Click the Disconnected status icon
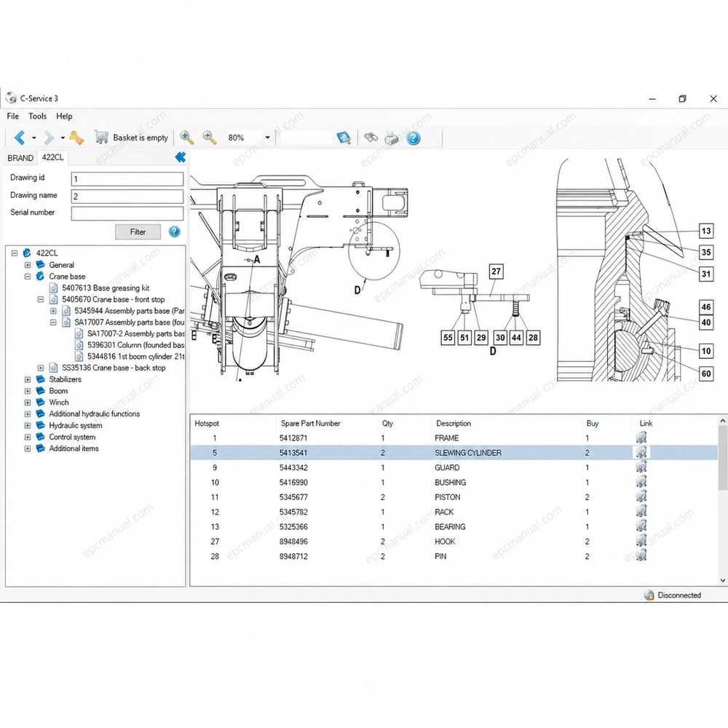 coord(649,596)
